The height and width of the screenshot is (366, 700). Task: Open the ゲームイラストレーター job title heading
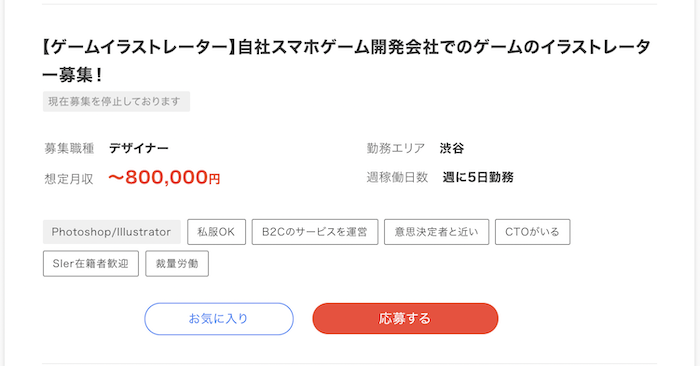click(x=346, y=60)
